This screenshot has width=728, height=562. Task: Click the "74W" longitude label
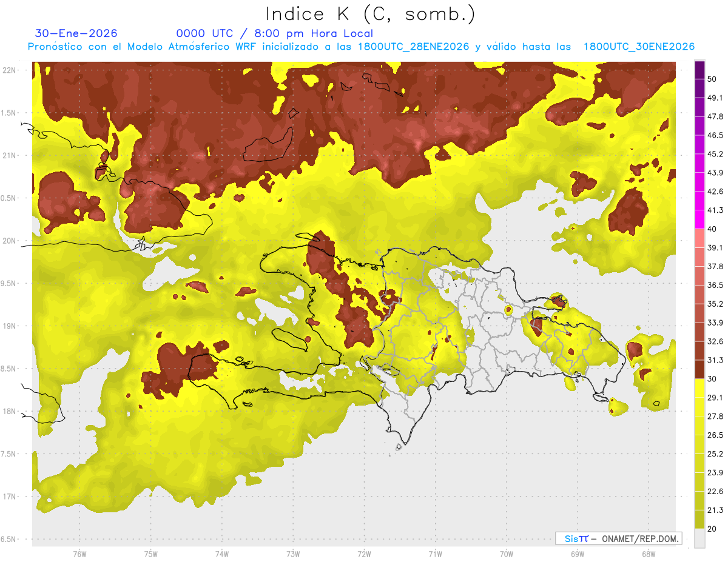pyautogui.click(x=221, y=554)
